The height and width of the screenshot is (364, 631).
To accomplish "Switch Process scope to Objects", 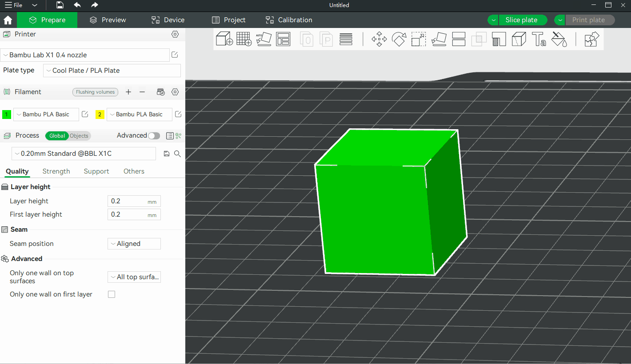I will 79,136.
